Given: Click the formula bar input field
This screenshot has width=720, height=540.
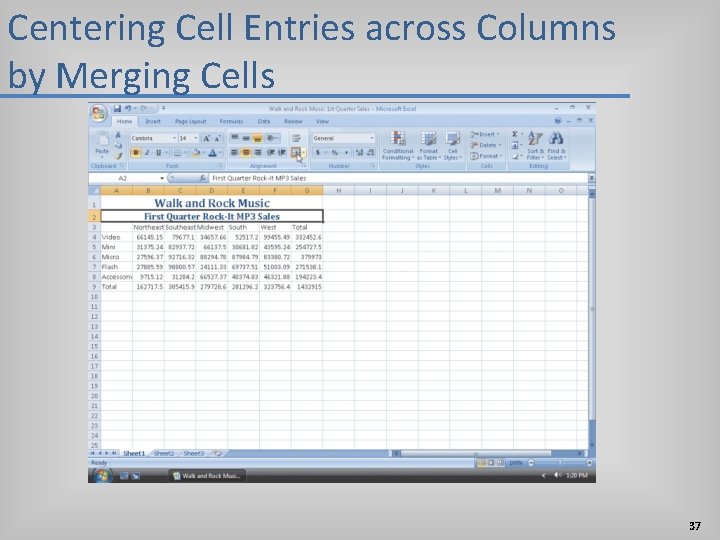Looking at the screenshot, I should click(398, 178).
